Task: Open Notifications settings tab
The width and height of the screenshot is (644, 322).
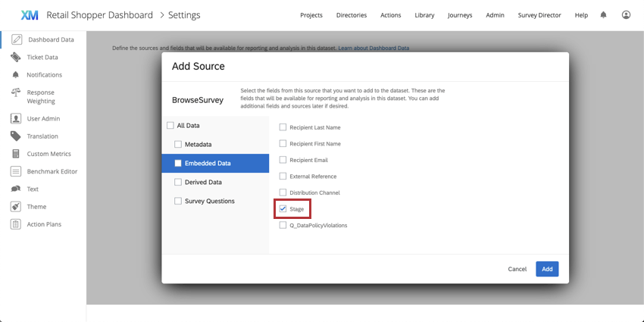Action: click(45, 75)
